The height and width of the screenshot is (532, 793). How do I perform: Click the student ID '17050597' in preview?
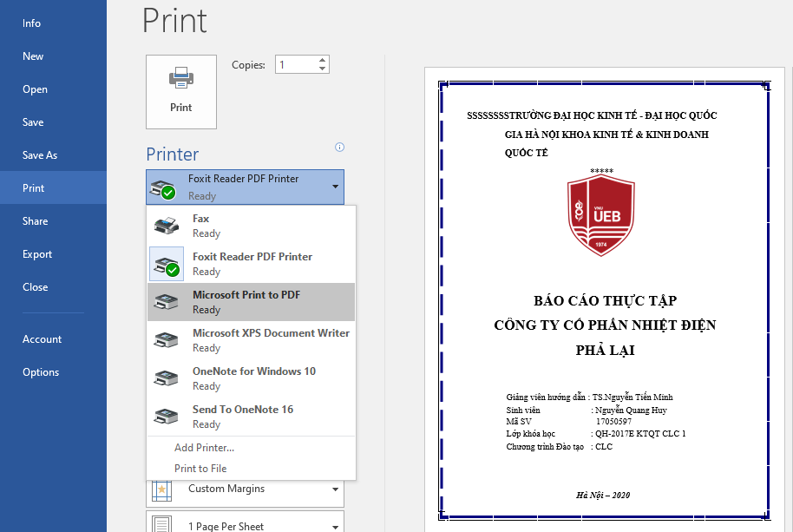tap(613, 421)
